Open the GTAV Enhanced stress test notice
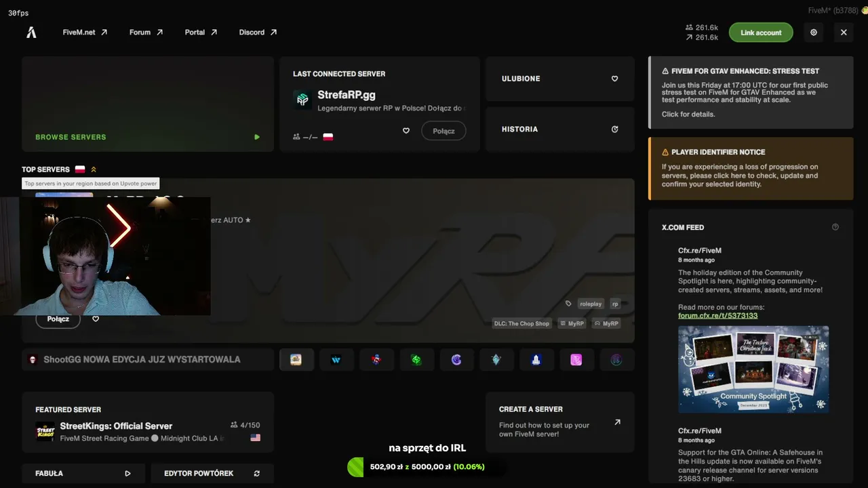Image resolution: width=868 pixels, height=488 pixels. coord(751,92)
